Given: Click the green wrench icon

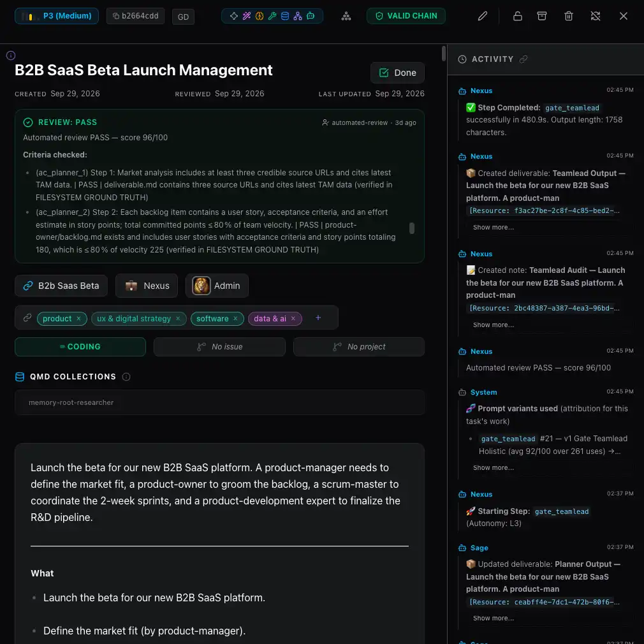Looking at the screenshot, I should (x=272, y=16).
